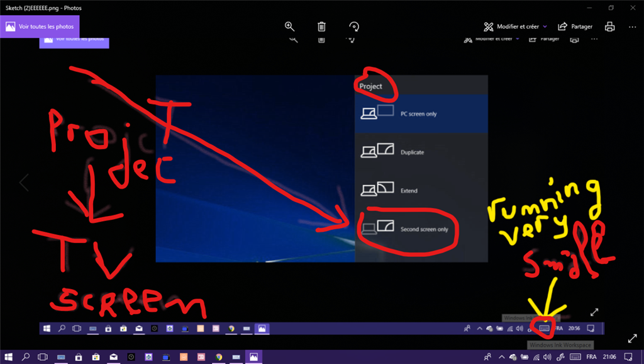The height and width of the screenshot is (364, 644).
Task: Open the Action Center notifications icon
Action: [628, 357]
